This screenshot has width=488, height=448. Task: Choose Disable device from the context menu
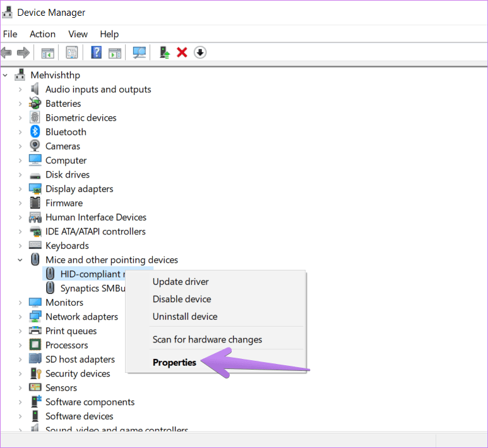coord(182,299)
